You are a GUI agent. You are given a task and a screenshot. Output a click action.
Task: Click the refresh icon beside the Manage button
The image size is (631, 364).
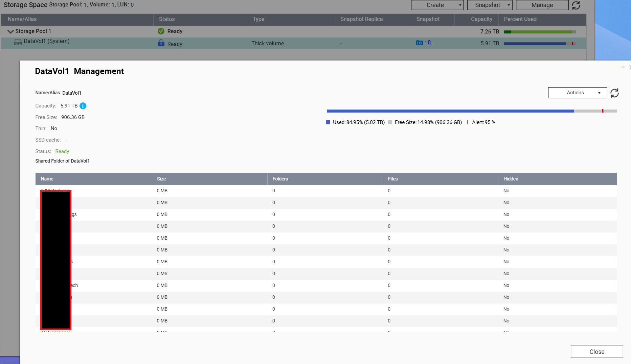(x=576, y=5)
